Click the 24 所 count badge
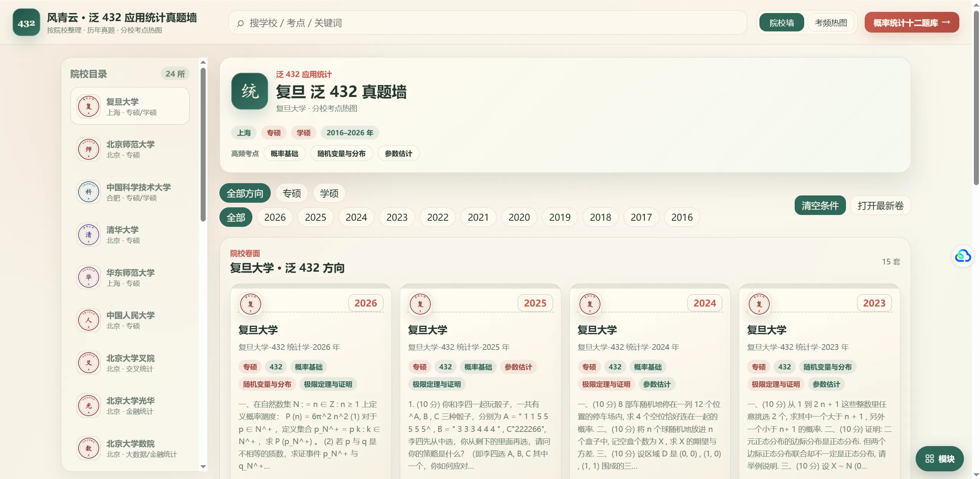 click(175, 74)
